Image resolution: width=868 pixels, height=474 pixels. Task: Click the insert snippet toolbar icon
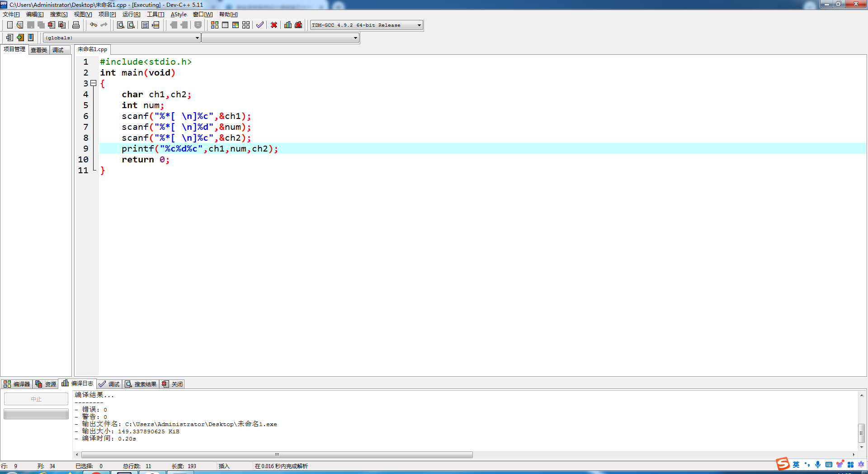coord(9,38)
